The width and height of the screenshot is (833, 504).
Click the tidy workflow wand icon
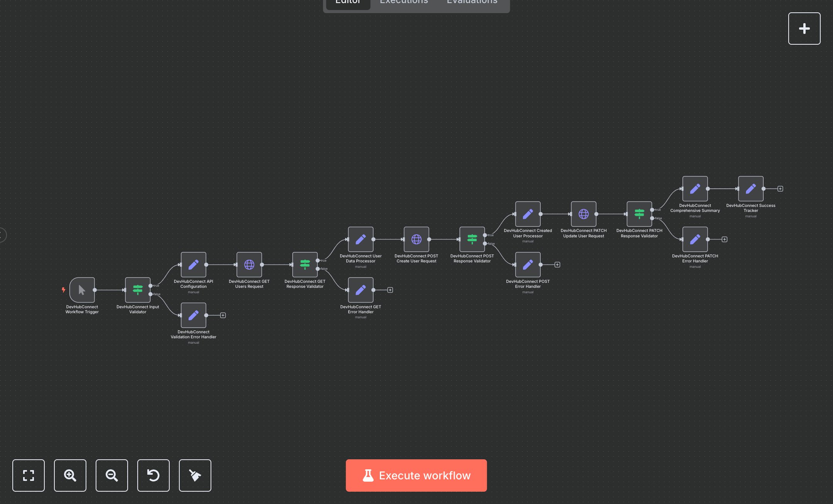(195, 475)
